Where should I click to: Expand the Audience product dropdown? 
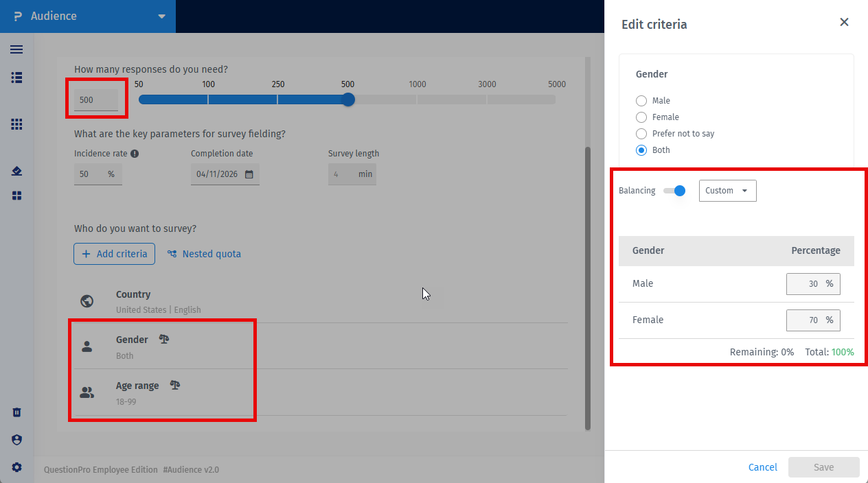point(161,16)
